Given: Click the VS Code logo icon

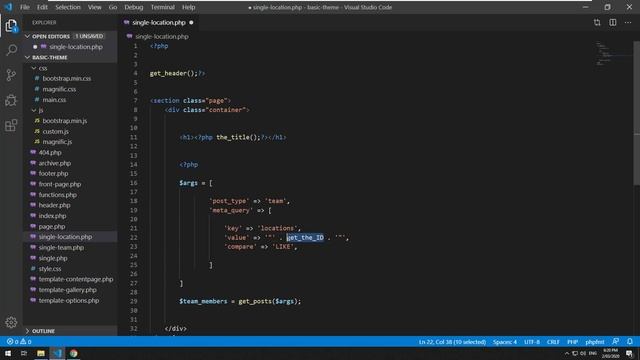Looking at the screenshot, I should pos(8,7).
